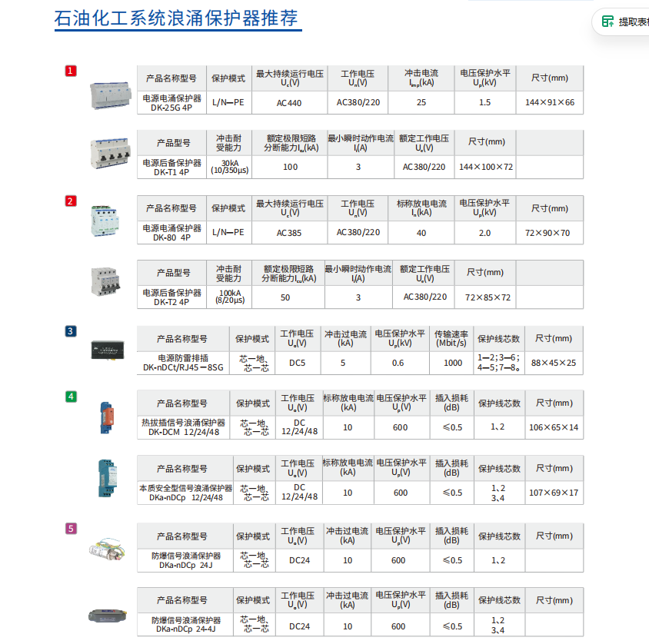
Task: Click the purple number 5 badge
Action: click(x=72, y=529)
